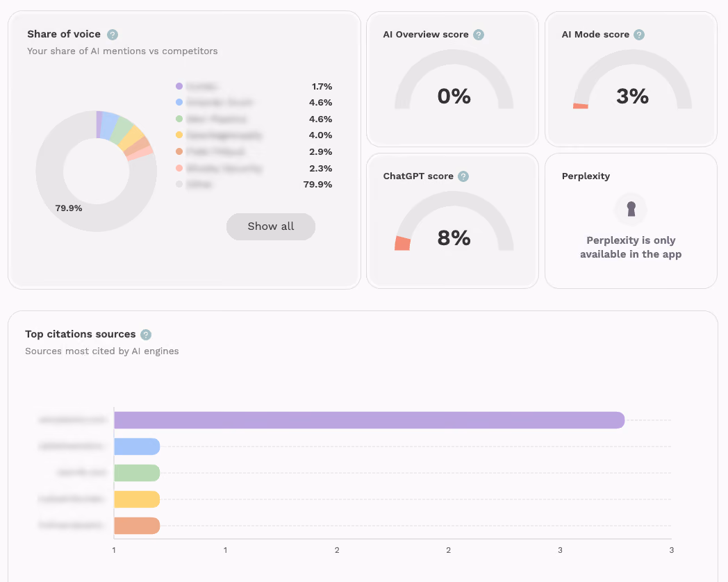Image resolution: width=728 pixels, height=582 pixels.
Task: Click the yellow citation source bar
Action: point(137,499)
